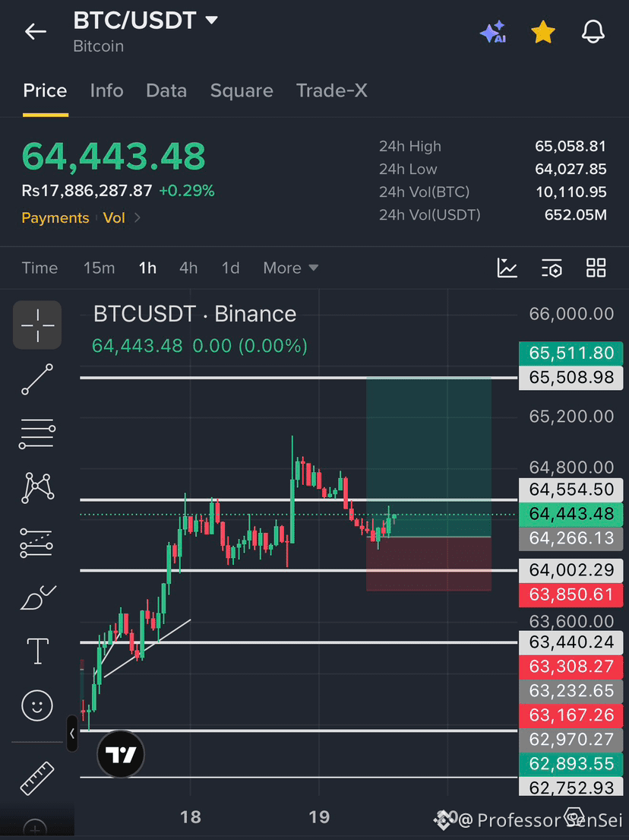Click the gray 63,232.65 price label

pyautogui.click(x=571, y=691)
